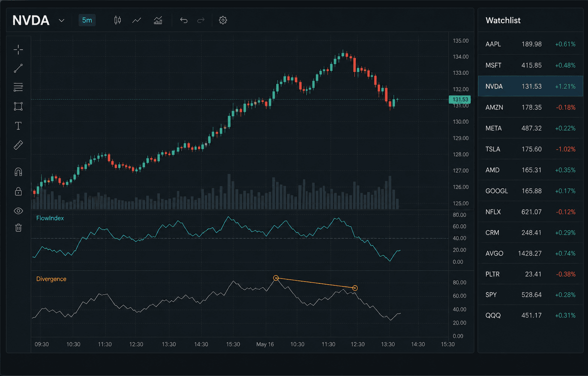
Task: Click the Watchlist panel header
Action: [x=503, y=20]
